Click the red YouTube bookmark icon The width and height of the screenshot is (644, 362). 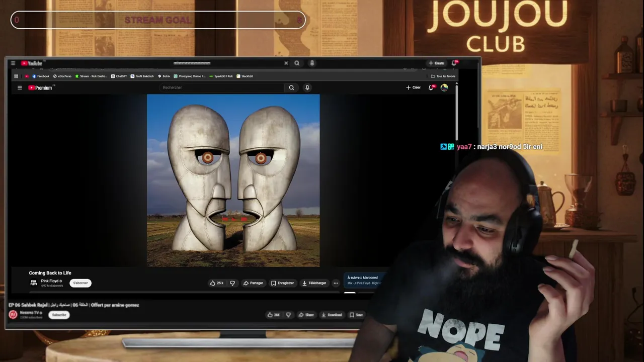27,76
